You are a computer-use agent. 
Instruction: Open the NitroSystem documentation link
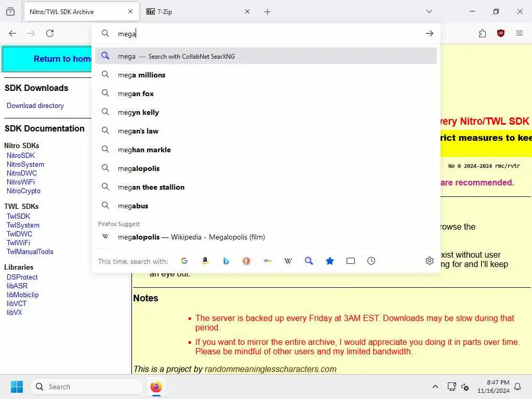(25, 164)
